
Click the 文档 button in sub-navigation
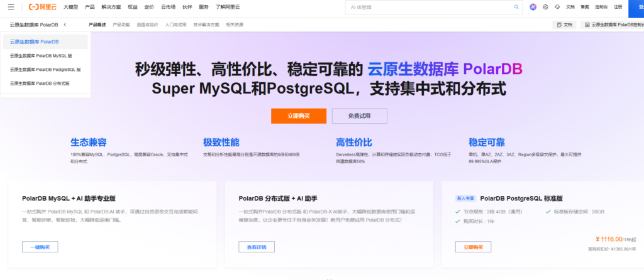pyautogui.click(x=564, y=24)
